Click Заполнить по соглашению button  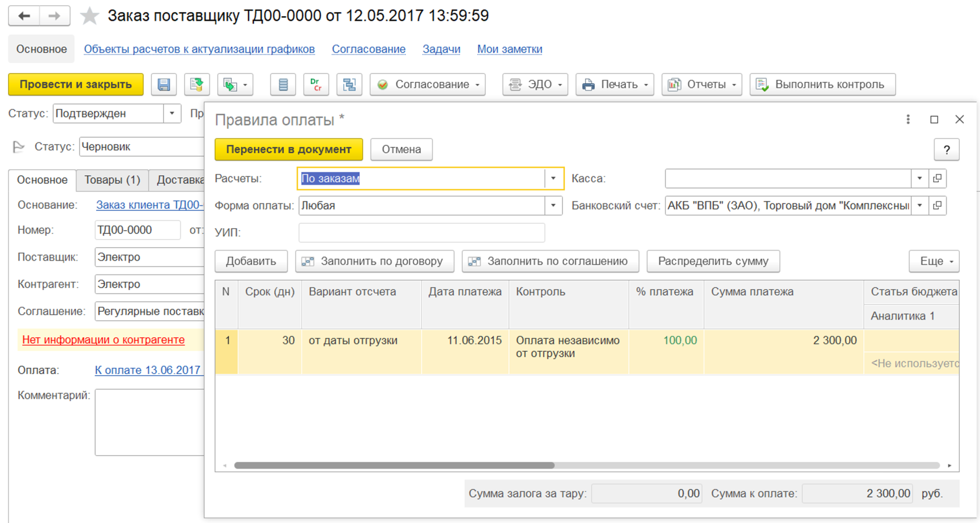pyautogui.click(x=550, y=261)
